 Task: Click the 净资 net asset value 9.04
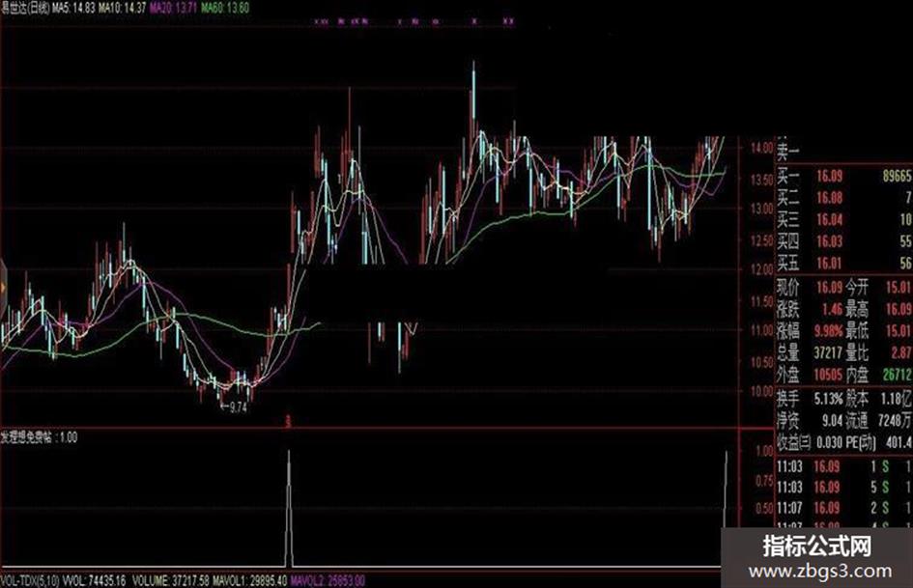coord(832,420)
